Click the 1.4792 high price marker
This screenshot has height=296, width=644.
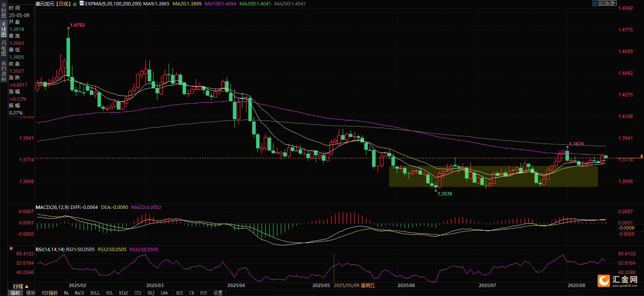pos(77,25)
